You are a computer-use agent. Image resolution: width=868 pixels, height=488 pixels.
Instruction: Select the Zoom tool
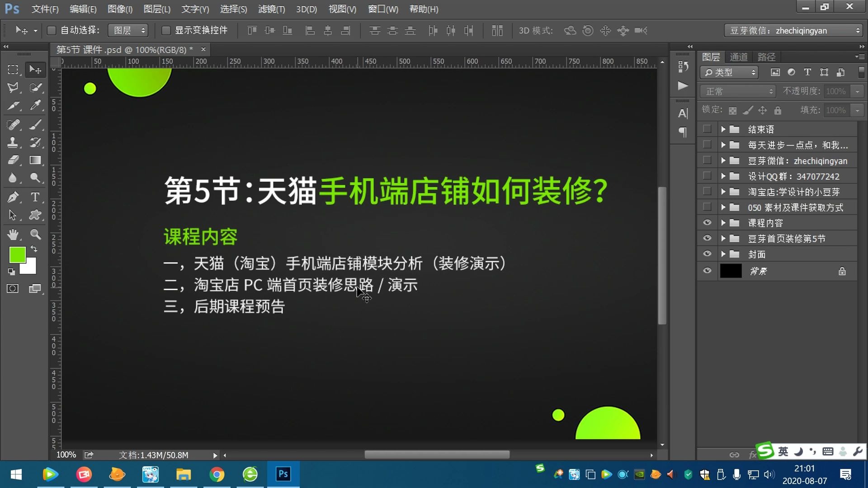tap(35, 234)
